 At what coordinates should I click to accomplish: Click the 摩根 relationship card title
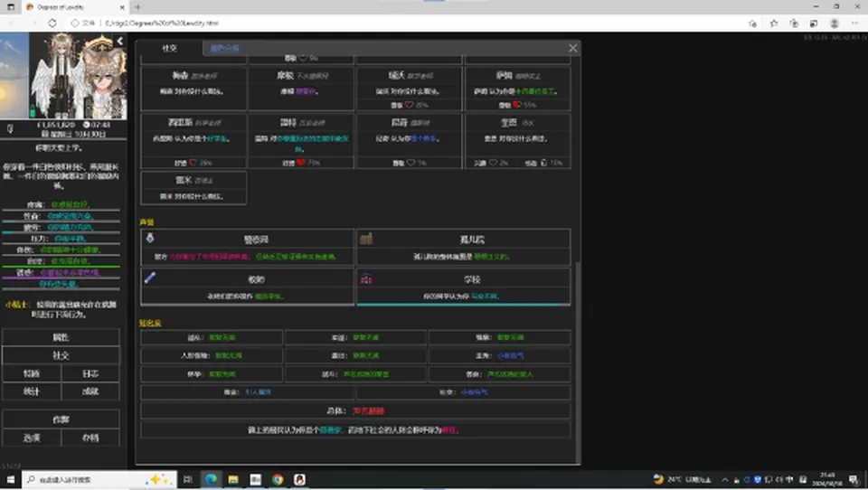pyautogui.click(x=286, y=75)
